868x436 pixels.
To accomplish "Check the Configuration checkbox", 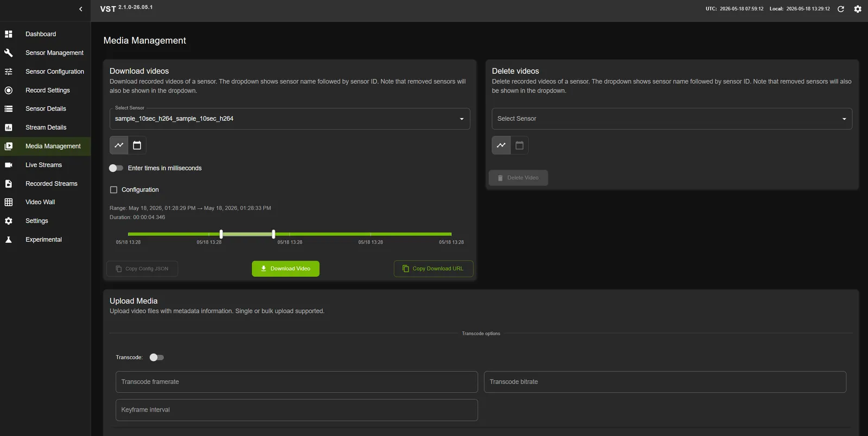I will [113, 190].
